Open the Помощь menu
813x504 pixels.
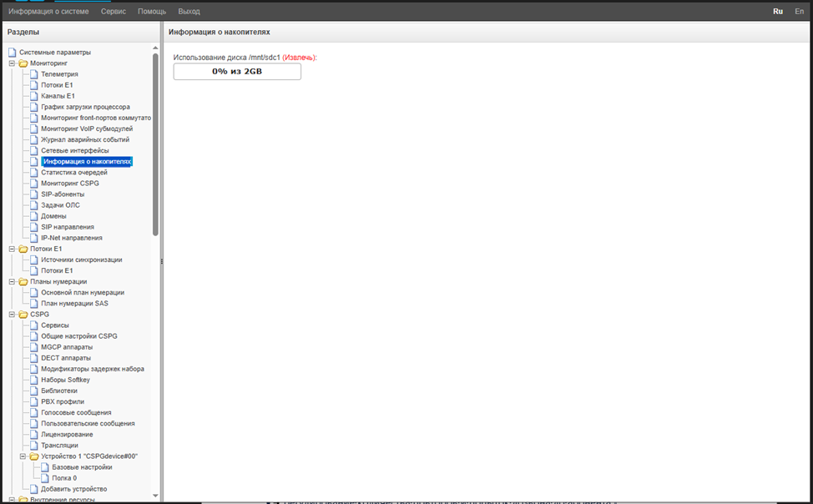(152, 12)
